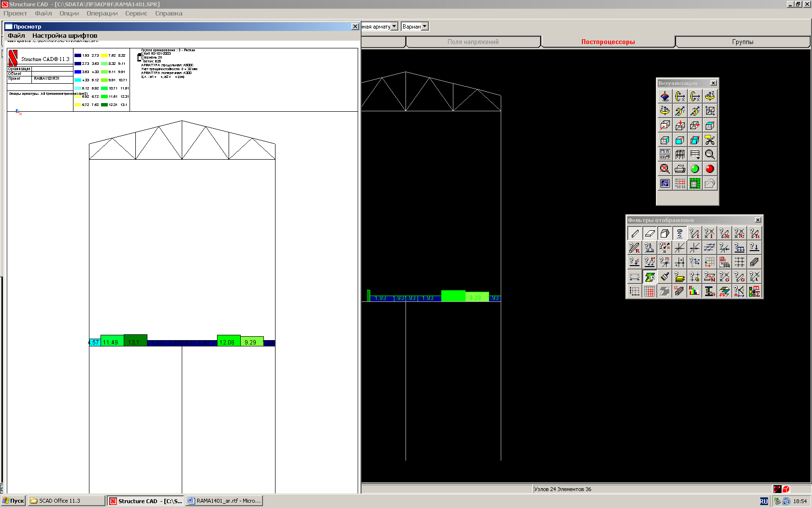Viewport: 812px width, 508px height.
Task: Click the 13.1 dark green bar in preview
Action: pyautogui.click(x=135, y=340)
